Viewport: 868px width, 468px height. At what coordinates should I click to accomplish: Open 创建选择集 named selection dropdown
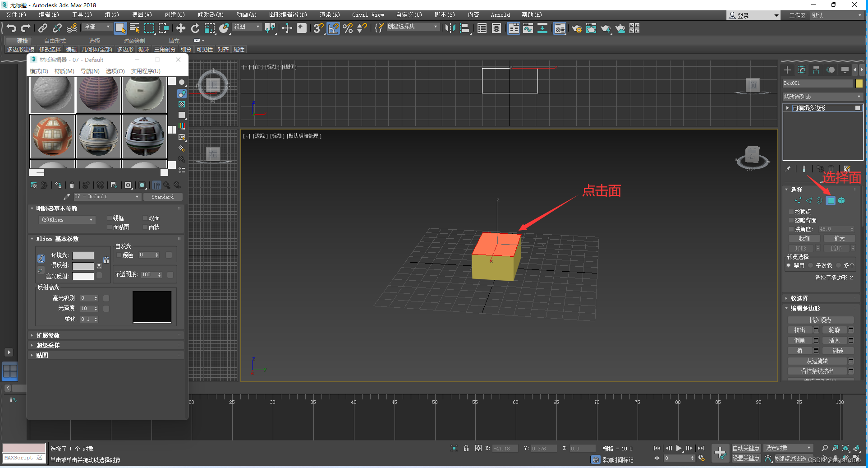pos(413,27)
